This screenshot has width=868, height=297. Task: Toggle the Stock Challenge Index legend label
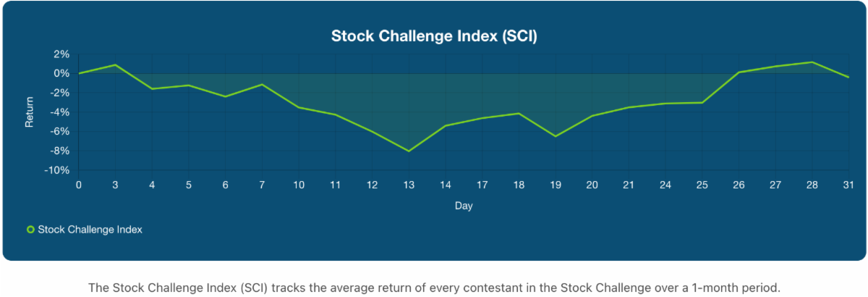[x=90, y=230]
